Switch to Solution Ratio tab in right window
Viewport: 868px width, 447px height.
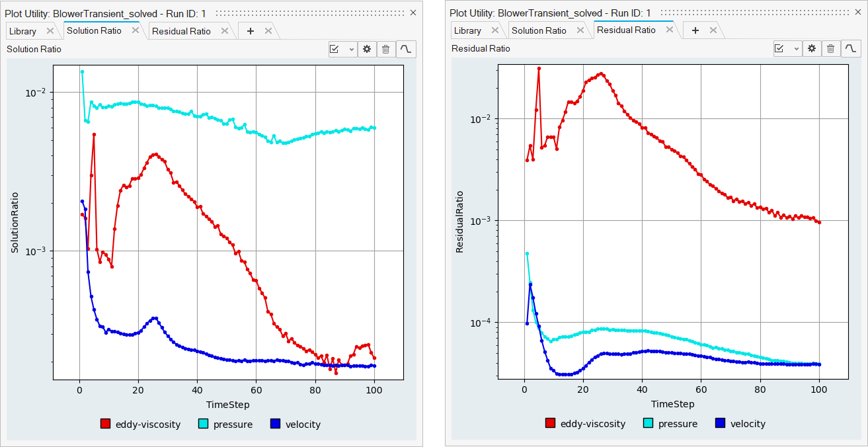[539, 30]
